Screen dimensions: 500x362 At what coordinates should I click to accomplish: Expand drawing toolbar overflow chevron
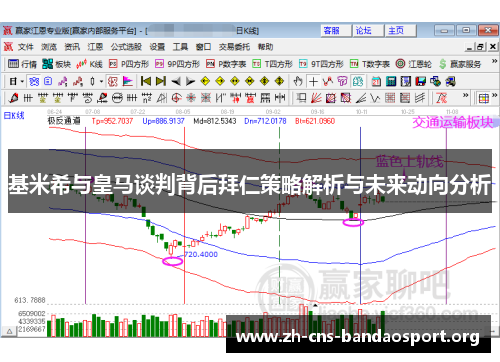(465, 96)
